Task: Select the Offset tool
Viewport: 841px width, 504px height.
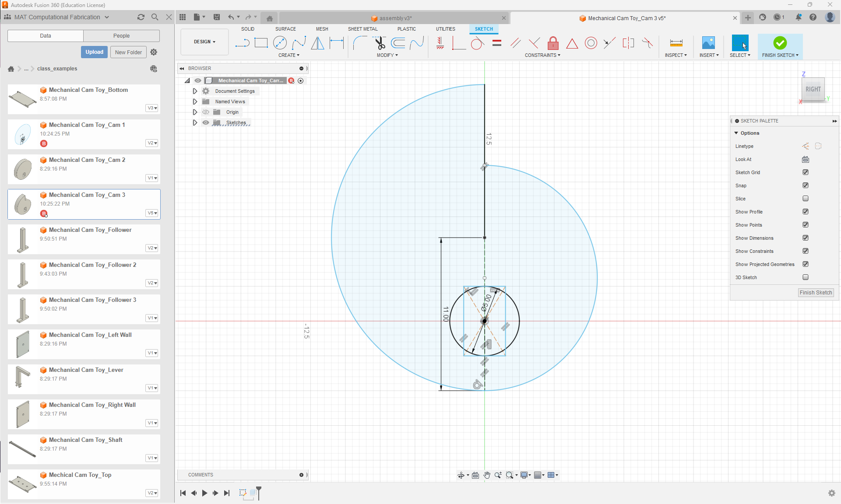Action: click(x=398, y=43)
